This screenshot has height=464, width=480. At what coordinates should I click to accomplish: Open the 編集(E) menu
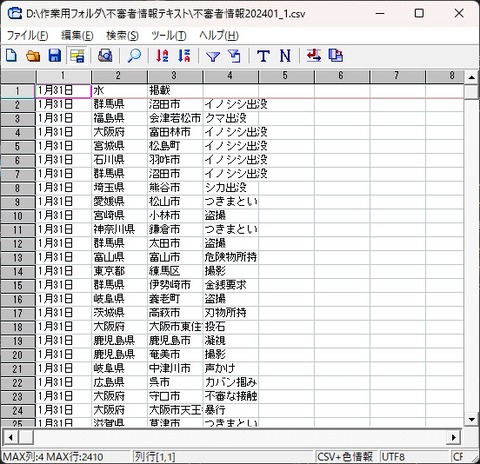[x=77, y=35]
